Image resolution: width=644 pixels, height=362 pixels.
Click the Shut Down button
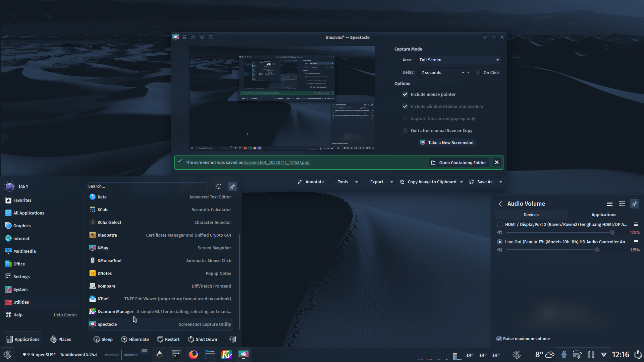click(x=202, y=339)
